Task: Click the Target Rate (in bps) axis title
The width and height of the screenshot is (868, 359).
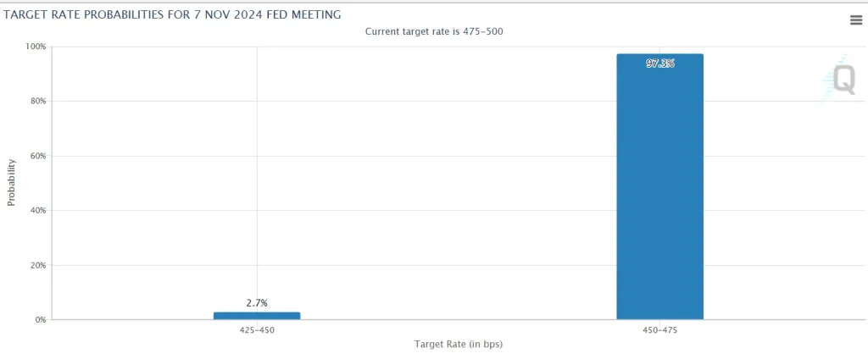Action: [x=459, y=344]
